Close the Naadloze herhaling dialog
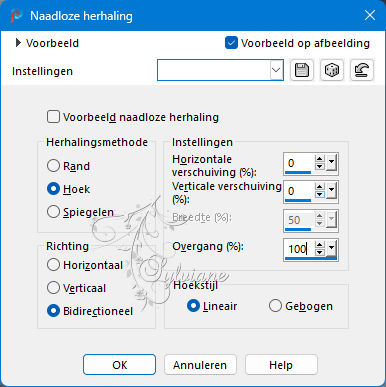 (x=370, y=15)
